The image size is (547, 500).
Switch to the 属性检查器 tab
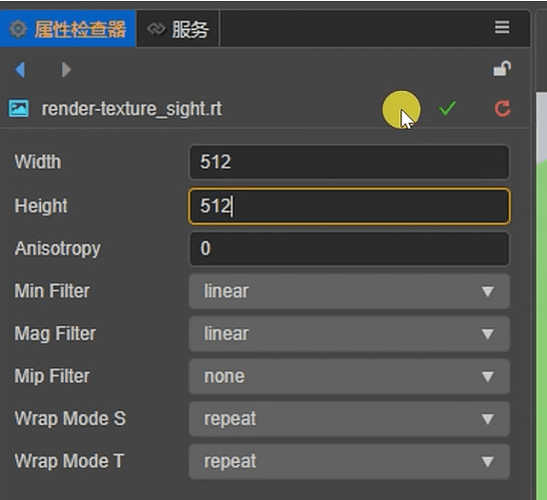[x=68, y=29]
